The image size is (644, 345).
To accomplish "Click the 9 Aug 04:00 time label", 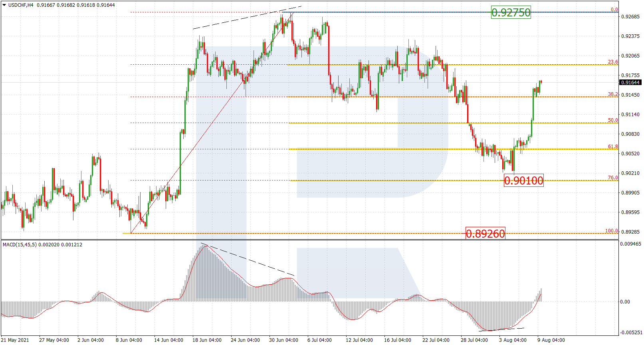I will tap(551, 340).
